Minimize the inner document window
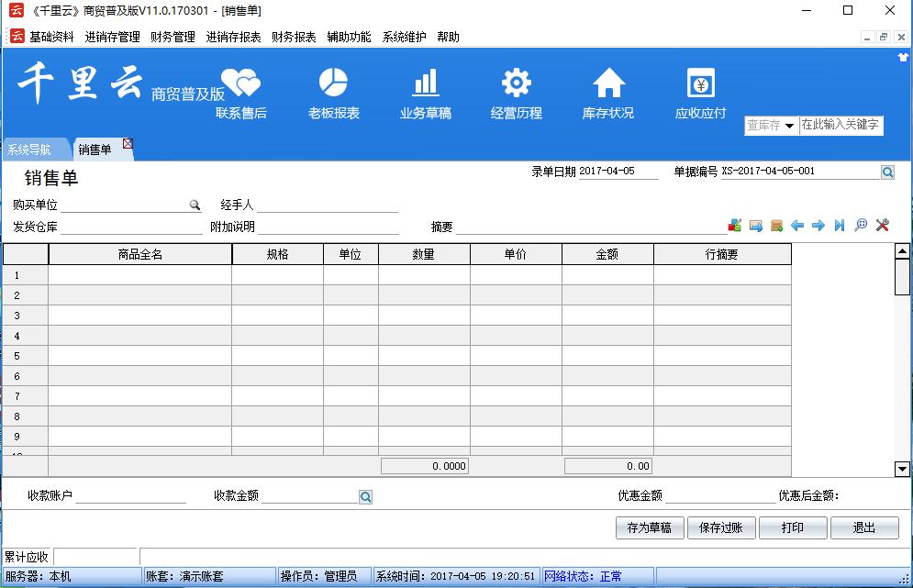Image resolution: width=913 pixels, height=588 pixels. (x=867, y=38)
